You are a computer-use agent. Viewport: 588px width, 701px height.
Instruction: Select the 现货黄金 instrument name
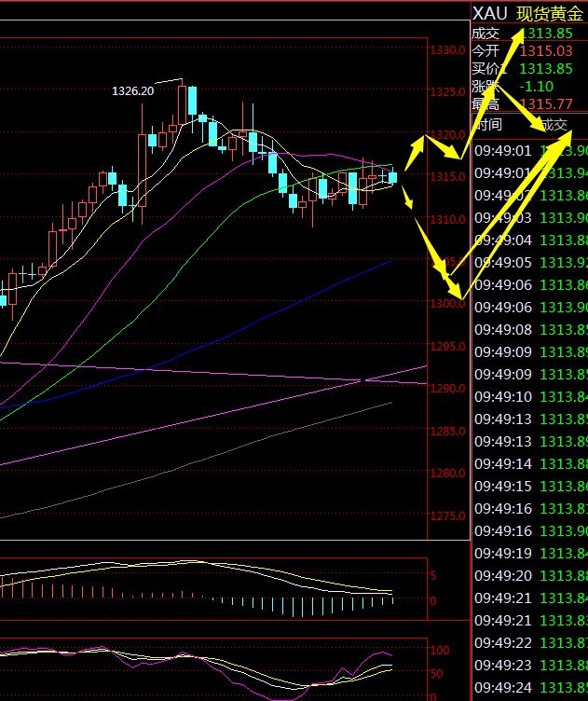pyautogui.click(x=550, y=14)
